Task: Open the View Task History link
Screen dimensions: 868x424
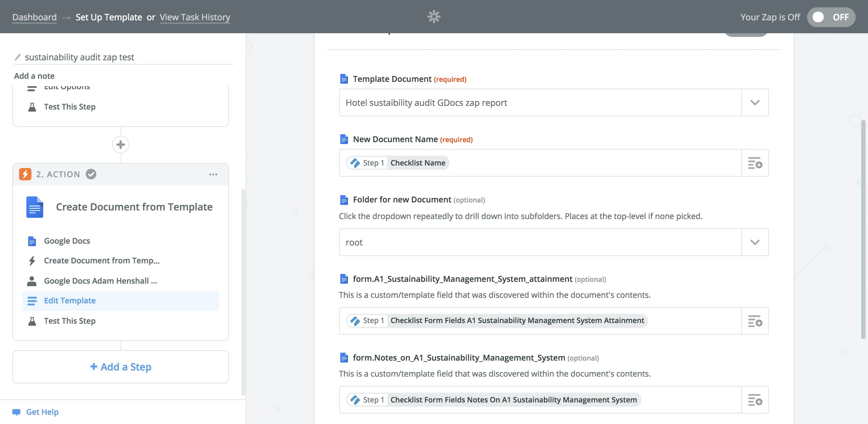Action: tap(195, 17)
